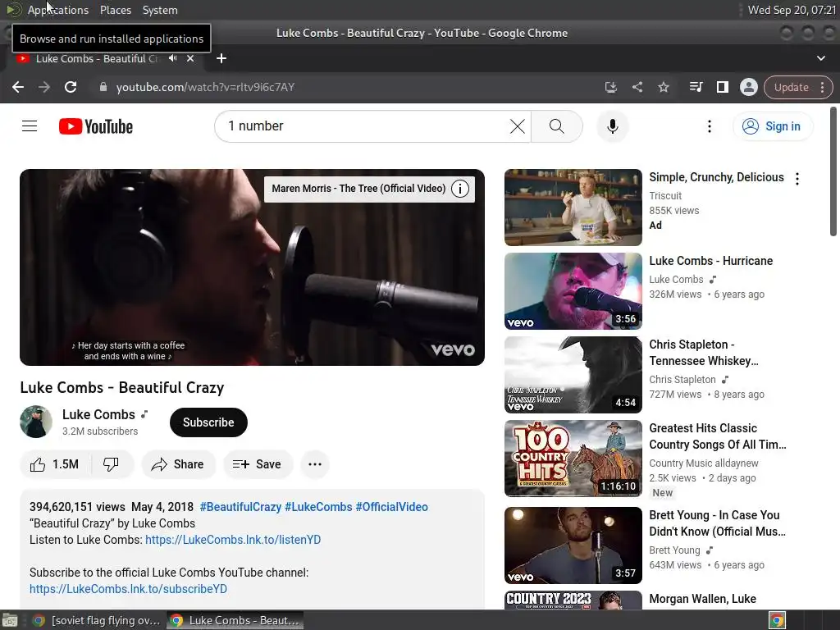840x630 pixels.
Task: Open Simple, Crunchy, Delicious ad title
Action: coord(716,177)
